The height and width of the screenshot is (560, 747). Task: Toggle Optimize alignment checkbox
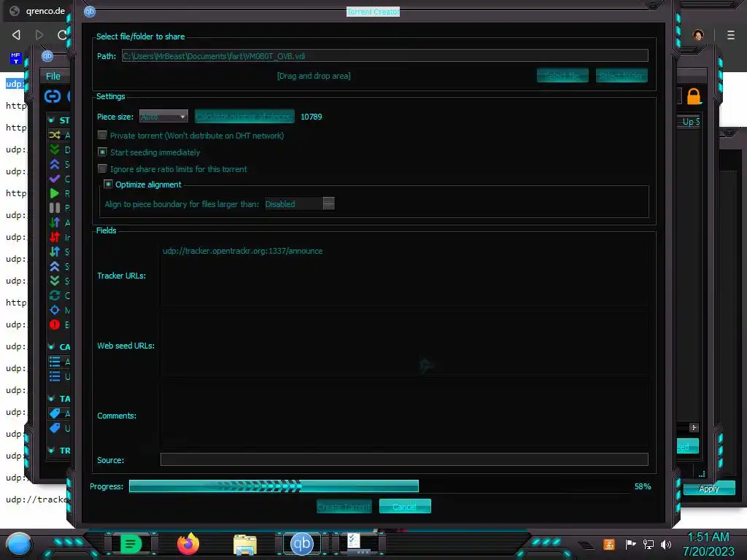click(x=108, y=184)
